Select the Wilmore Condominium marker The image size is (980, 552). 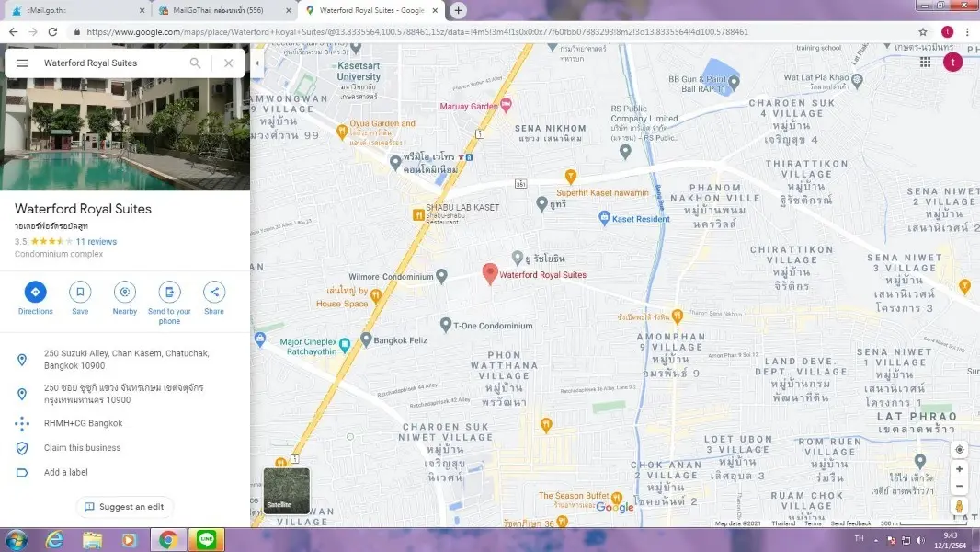pyautogui.click(x=441, y=276)
